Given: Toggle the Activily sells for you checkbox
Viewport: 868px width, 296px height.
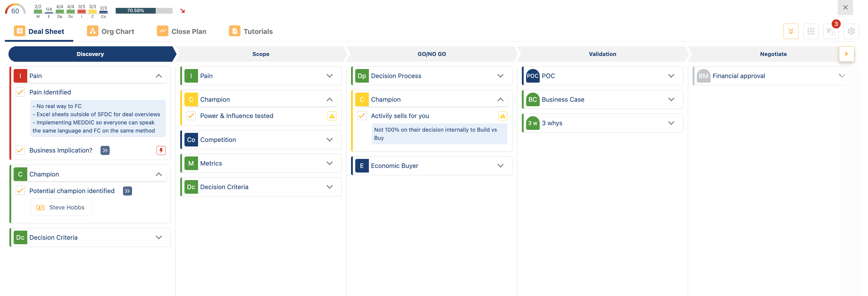Looking at the screenshot, I should [362, 116].
